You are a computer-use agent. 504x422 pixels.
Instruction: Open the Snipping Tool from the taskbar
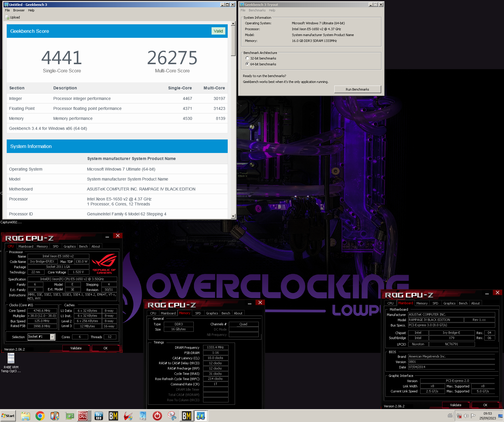(x=172, y=416)
